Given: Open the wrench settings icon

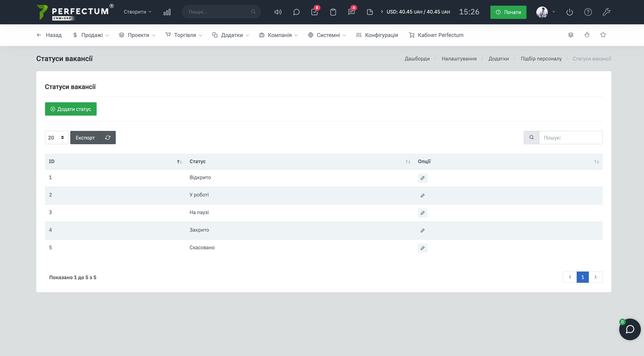Looking at the screenshot, I should tap(606, 12).
